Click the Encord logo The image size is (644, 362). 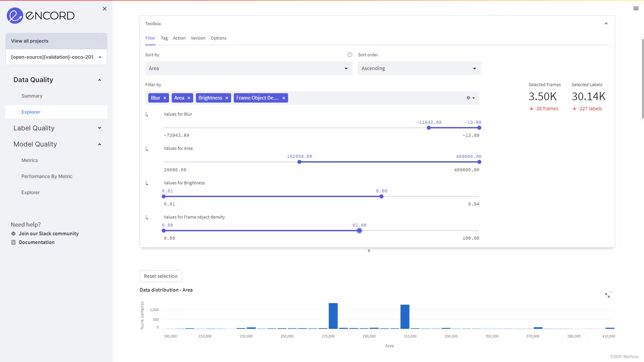tap(41, 15)
